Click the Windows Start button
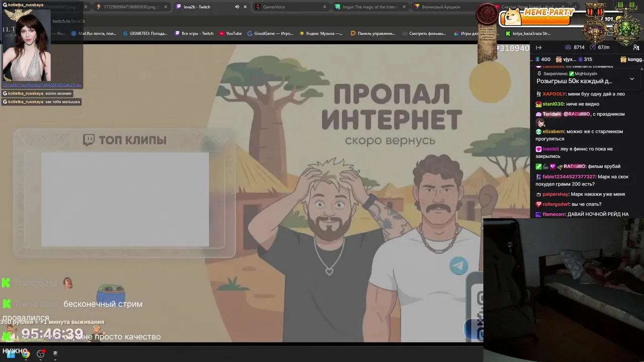644x362 pixels. 10,354
